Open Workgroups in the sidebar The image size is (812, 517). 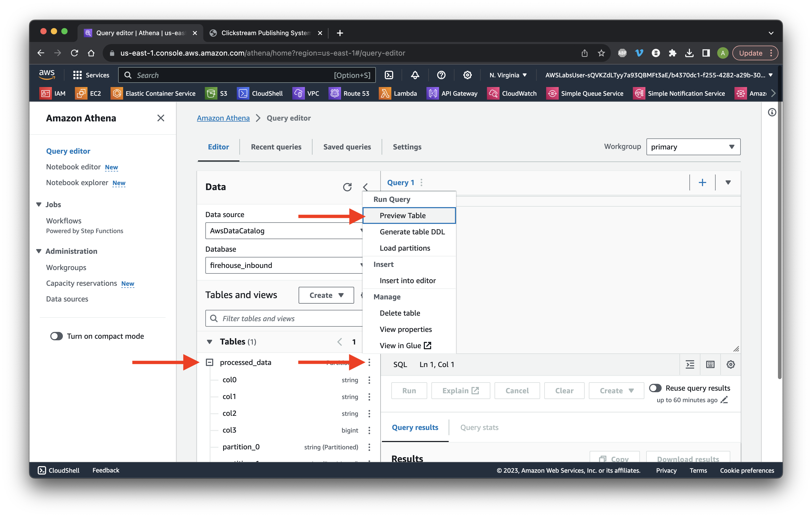[66, 267]
